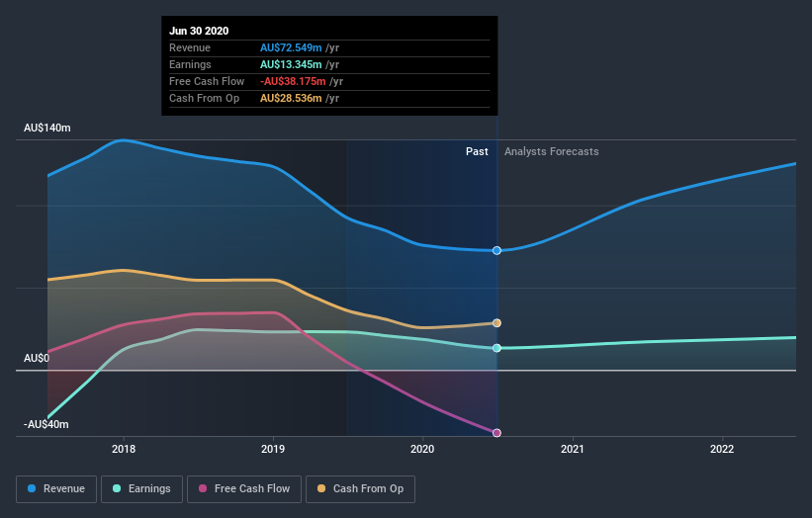Click the orange Cash From Op data point
Screen dimensions: 812x518
496,323
